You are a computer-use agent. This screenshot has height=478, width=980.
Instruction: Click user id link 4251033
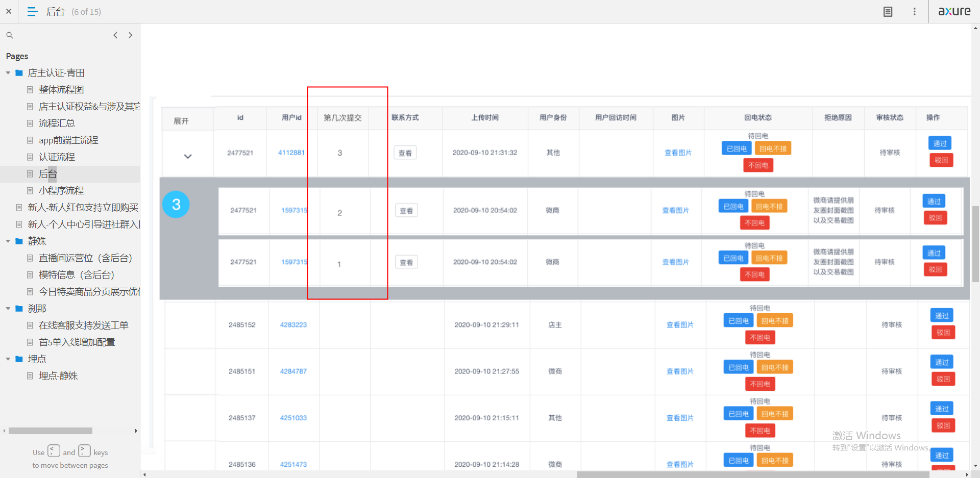tap(293, 418)
